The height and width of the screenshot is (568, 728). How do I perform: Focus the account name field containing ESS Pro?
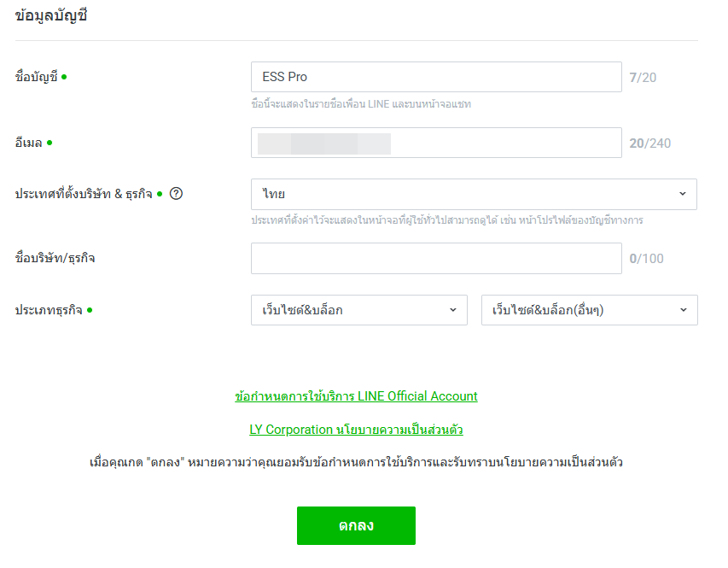436,77
